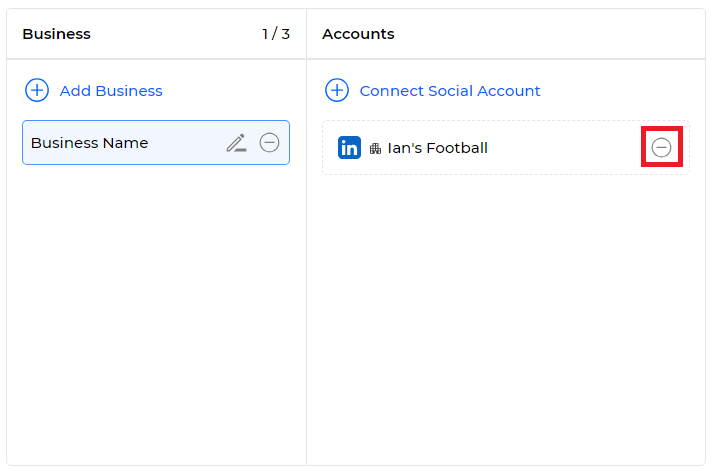The height and width of the screenshot is (473, 716).
Task: Click the Accounts column header
Action: click(358, 34)
